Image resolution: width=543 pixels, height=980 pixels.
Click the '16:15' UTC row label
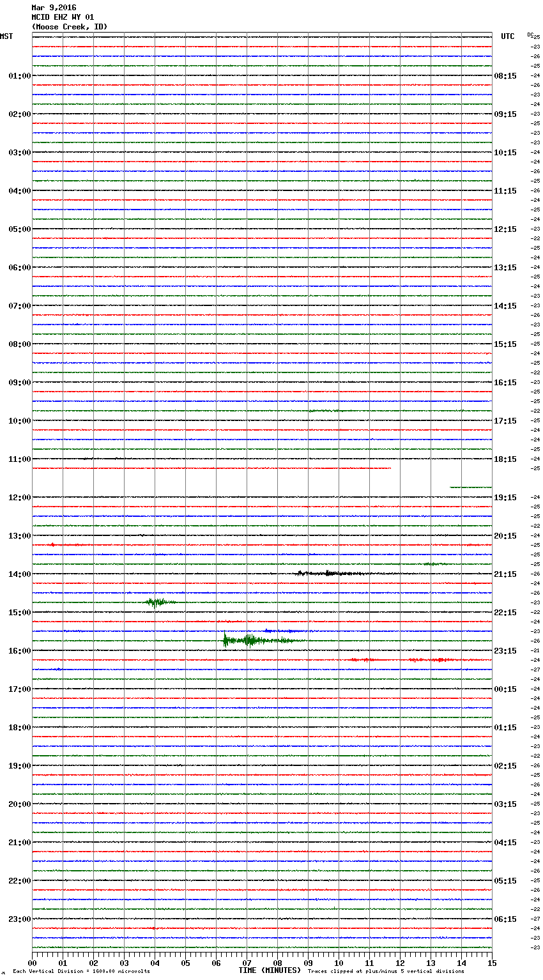point(505,383)
